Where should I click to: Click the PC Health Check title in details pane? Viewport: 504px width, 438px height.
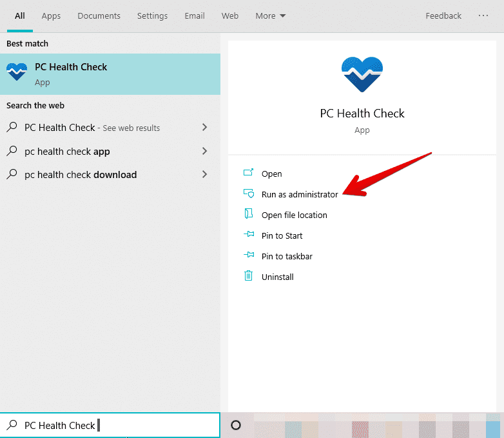point(362,114)
